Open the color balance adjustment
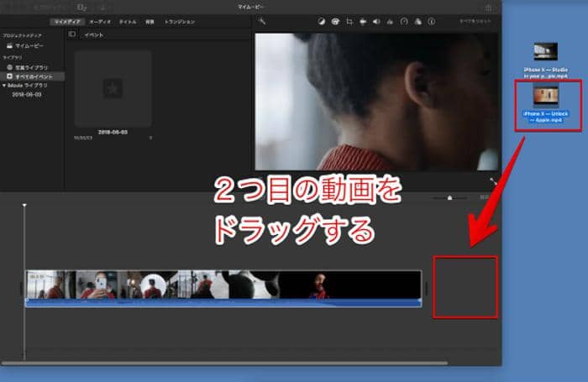The height and width of the screenshot is (382, 588). tap(322, 22)
